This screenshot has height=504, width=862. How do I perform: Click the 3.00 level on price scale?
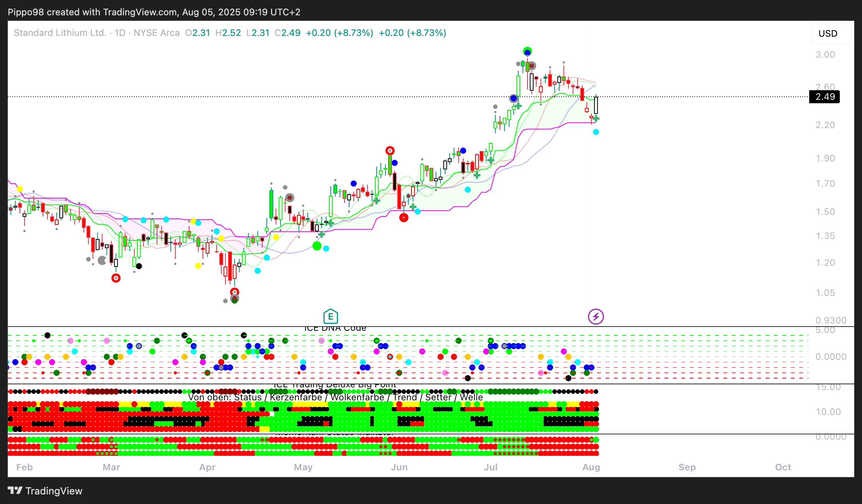825,55
